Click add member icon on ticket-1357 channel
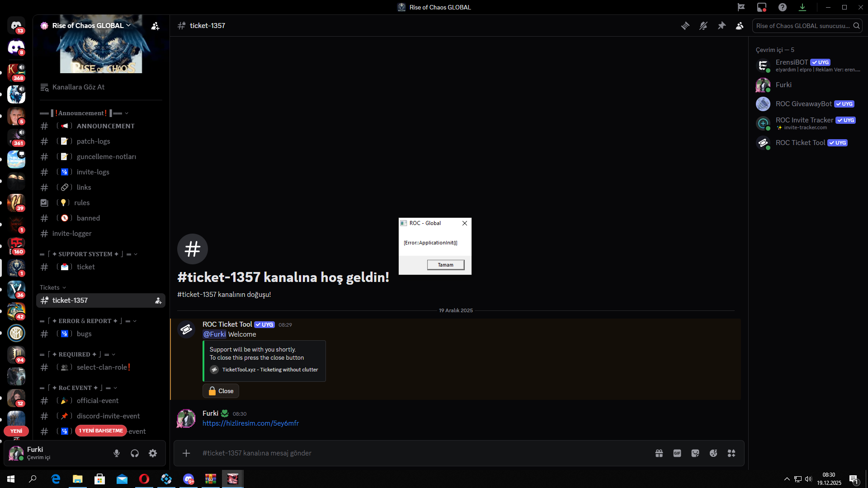Viewport: 868px width, 488px height. [158, 300]
